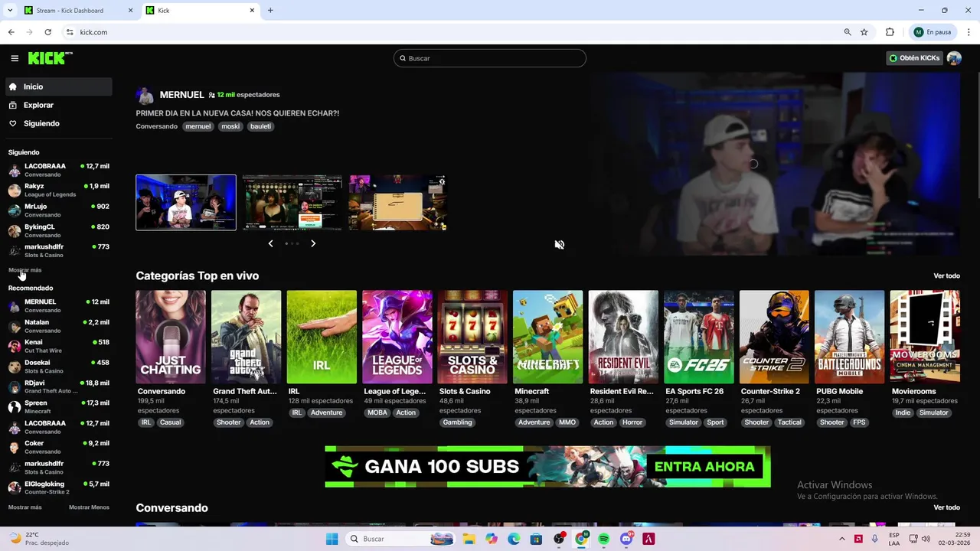This screenshot has height=551, width=980.
Task: Open the Movierooms category card
Action: pyautogui.click(x=925, y=337)
